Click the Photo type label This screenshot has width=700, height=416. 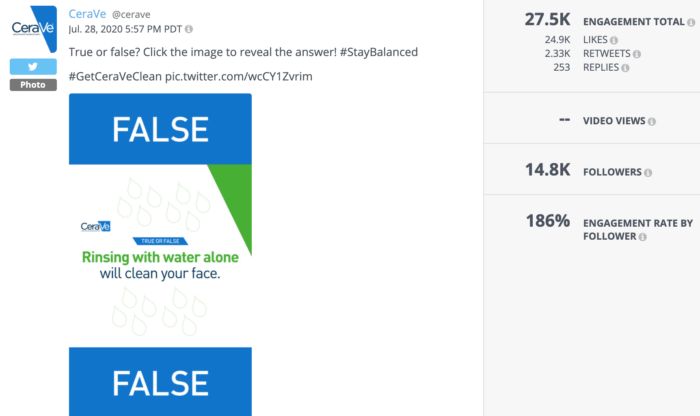tap(33, 85)
